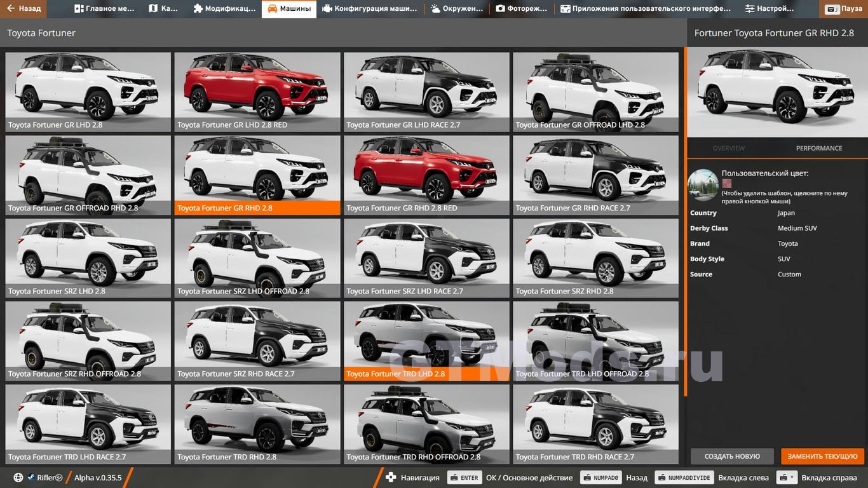Select the Машины tab
868x488 pixels.
click(x=289, y=9)
